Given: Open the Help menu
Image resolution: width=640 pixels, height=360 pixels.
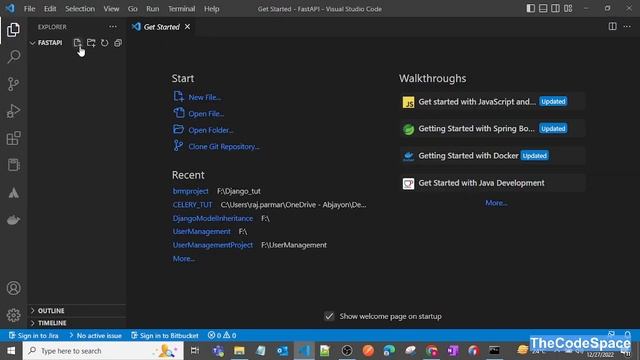Looking at the screenshot, I should coord(211,9).
